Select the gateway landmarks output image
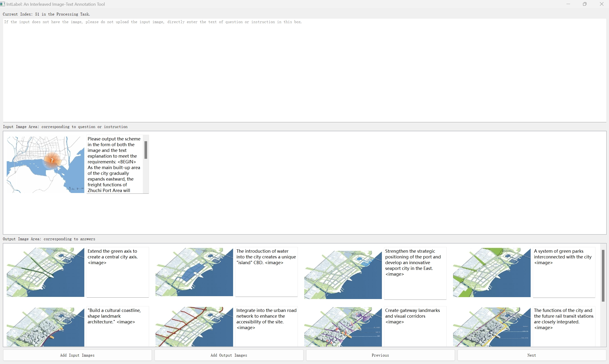Image resolution: width=609 pixels, height=364 pixels. pyautogui.click(x=343, y=327)
